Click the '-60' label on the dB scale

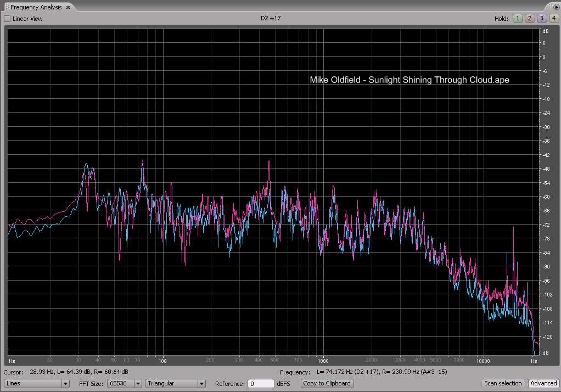[x=546, y=197]
